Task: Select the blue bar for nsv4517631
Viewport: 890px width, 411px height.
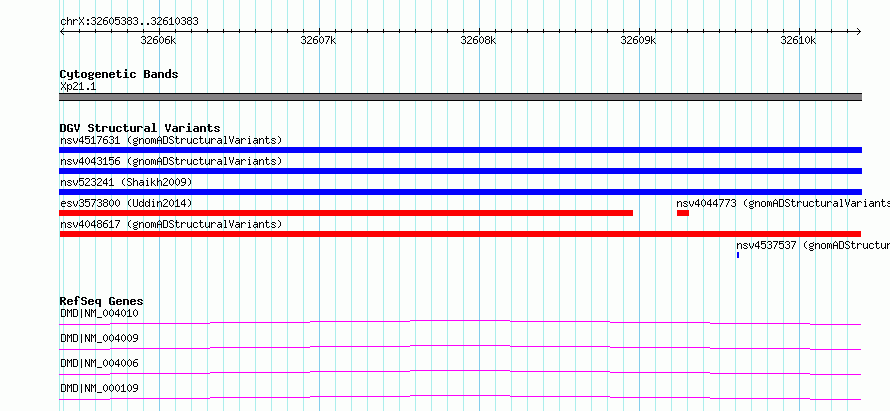Action: 460,150
